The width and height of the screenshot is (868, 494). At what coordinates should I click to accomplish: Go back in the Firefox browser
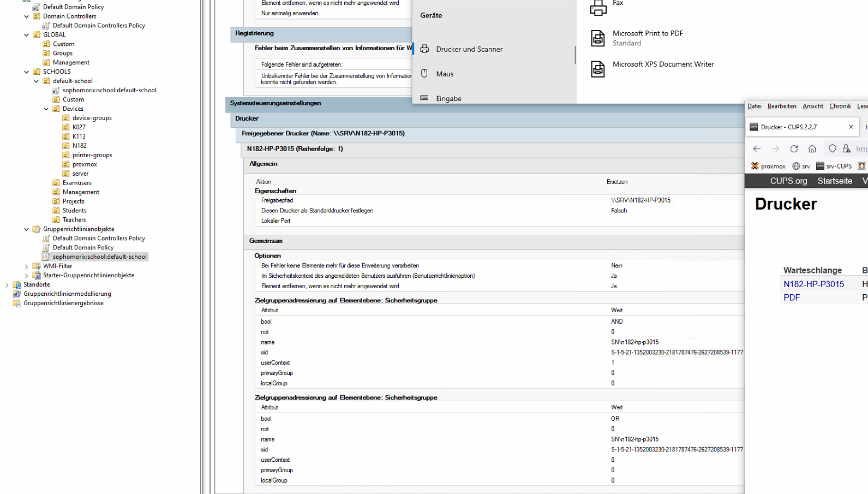757,148
